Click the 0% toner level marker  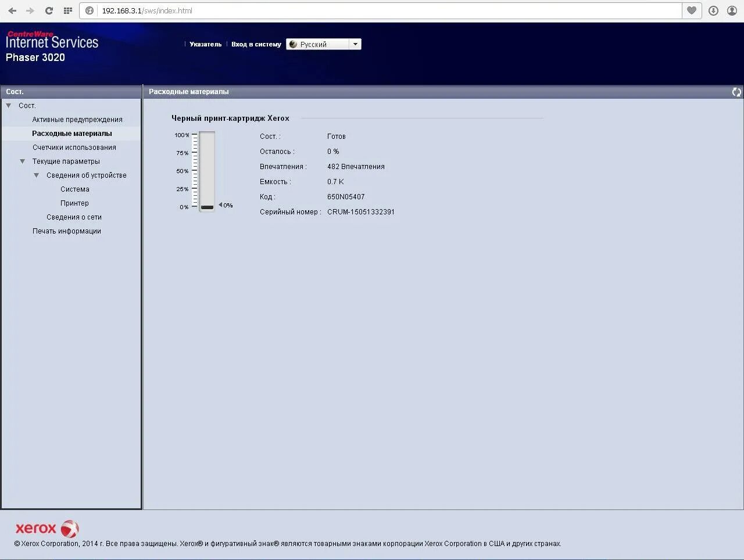[x=226, y=205]
